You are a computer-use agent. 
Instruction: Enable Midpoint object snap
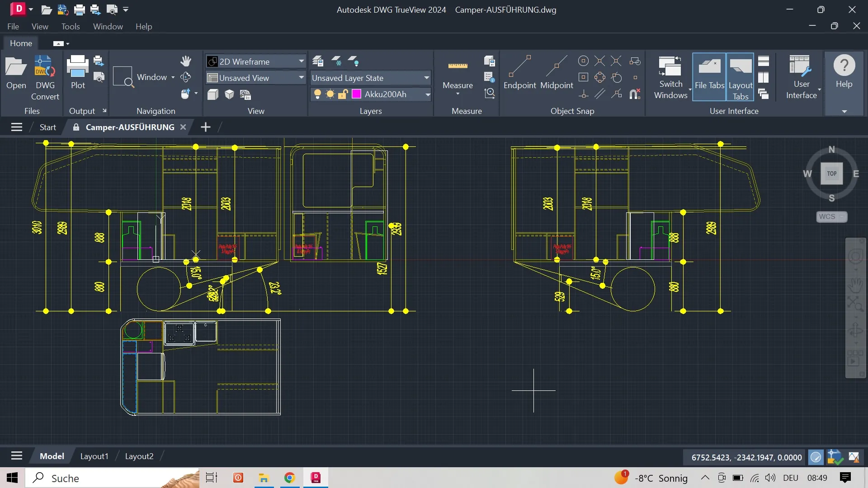557,72
